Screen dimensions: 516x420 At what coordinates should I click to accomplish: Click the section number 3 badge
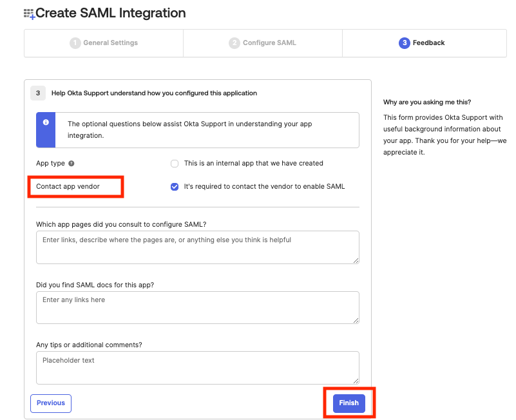click(x=38, y=93)
